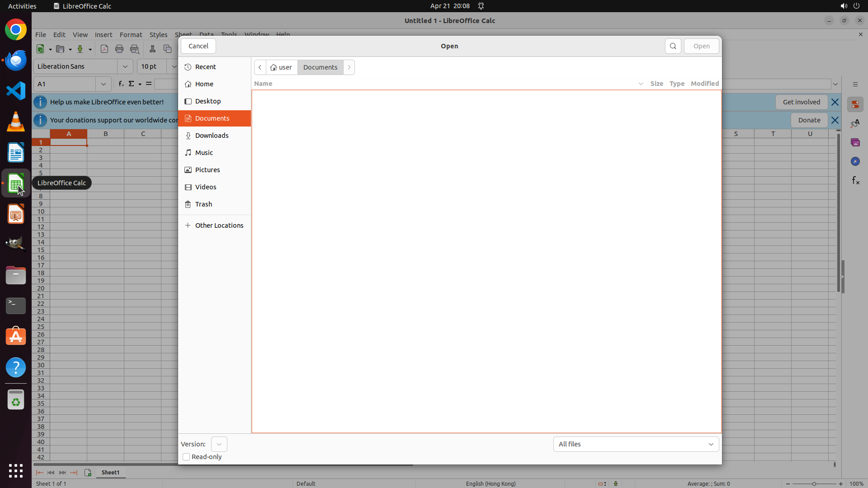Open the File menu
868x488 pixels.
[41, 35]
